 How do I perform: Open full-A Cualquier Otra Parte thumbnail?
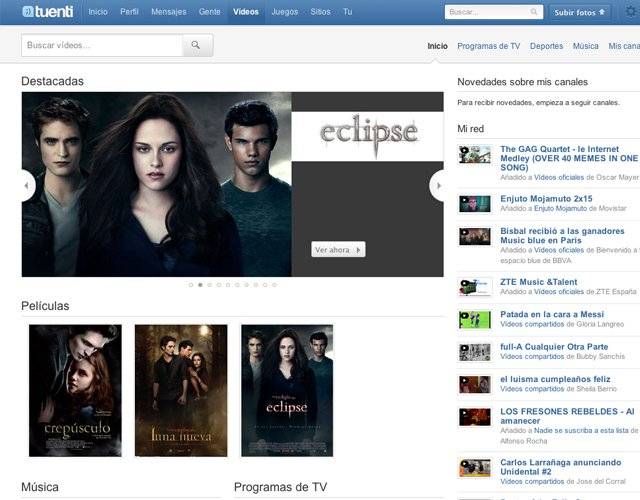475,352
